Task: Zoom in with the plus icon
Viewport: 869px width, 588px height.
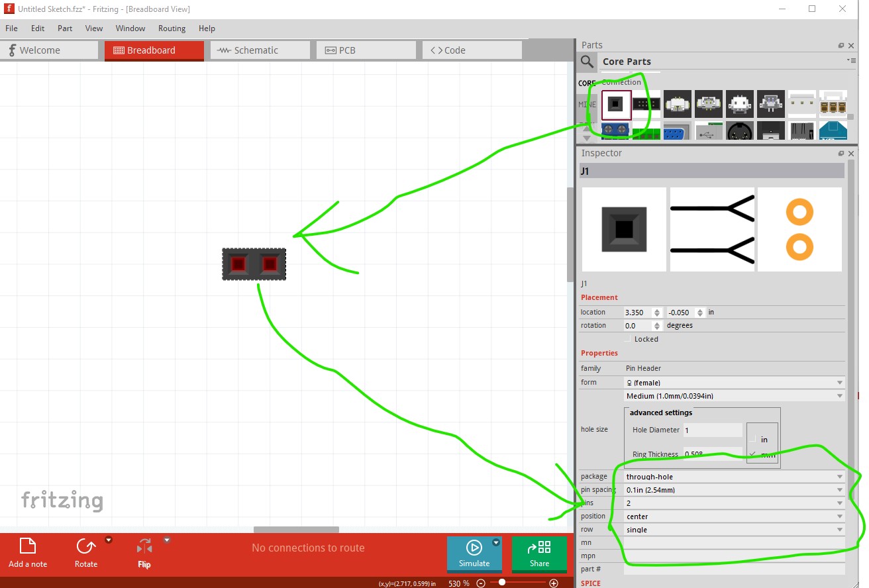Action: point(554,583)
